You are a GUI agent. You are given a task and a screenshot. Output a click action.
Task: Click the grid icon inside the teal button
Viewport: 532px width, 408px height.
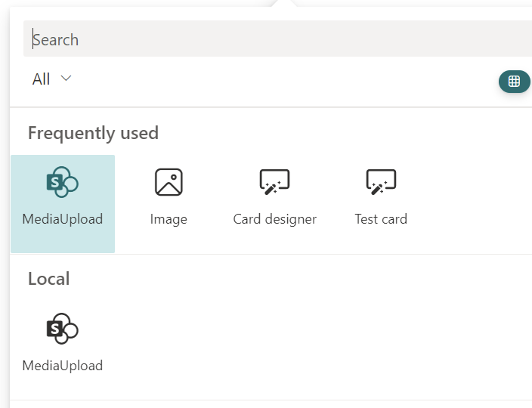click(514, 82)
